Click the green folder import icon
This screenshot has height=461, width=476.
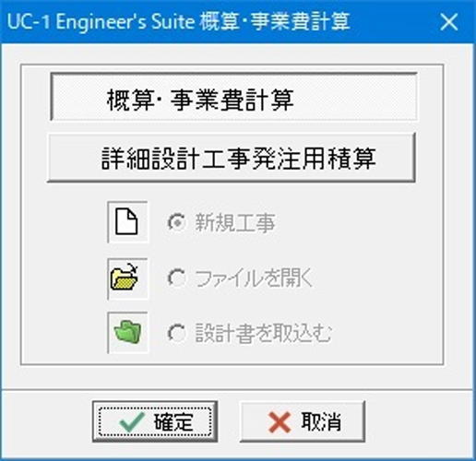[127, 332]
